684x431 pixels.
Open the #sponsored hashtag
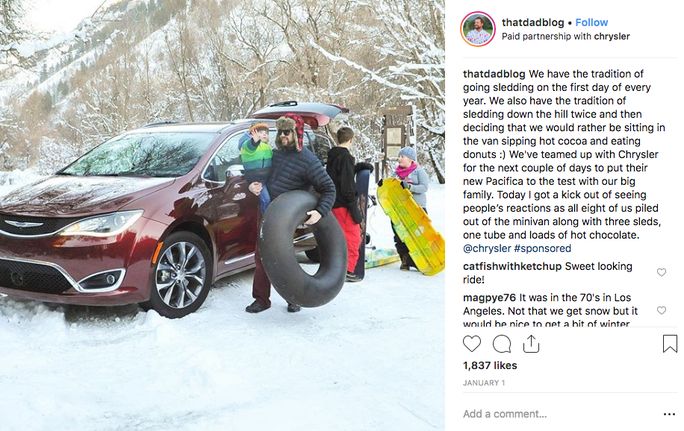click(543, 248)
